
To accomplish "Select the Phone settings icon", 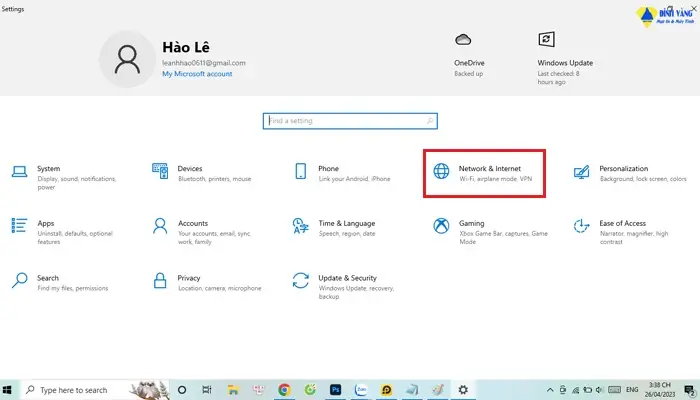I will click(x=300, y=171).
